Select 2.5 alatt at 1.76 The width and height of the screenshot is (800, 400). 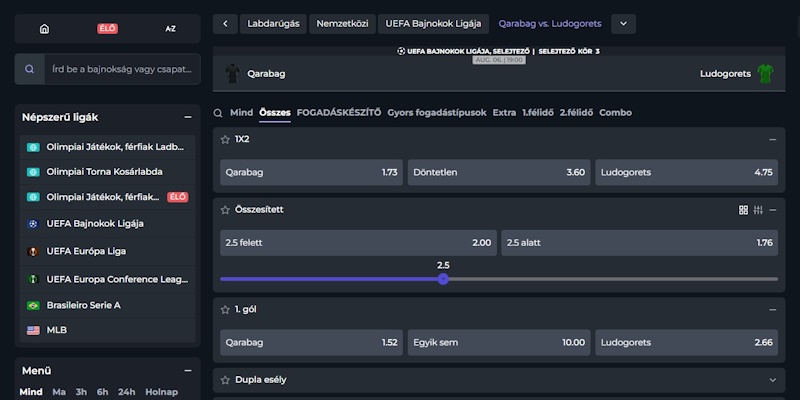click(x=640, y=243)
